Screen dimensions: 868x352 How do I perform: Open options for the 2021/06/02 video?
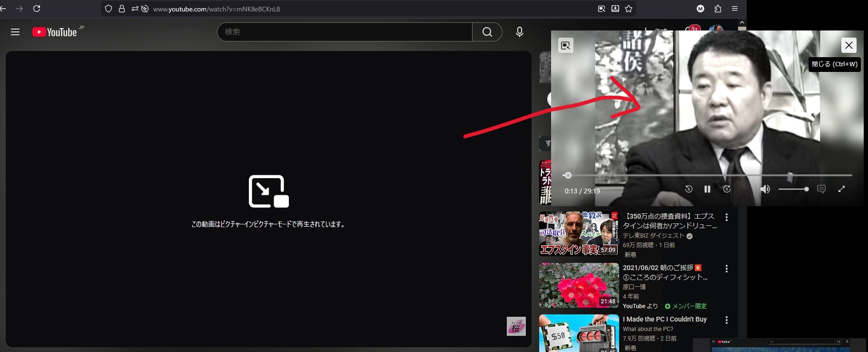tap(726, 269)
